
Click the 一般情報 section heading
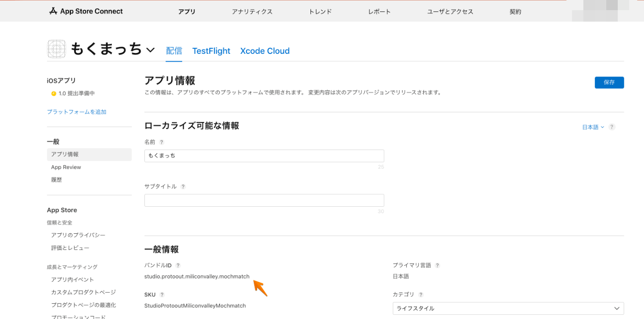161,249
